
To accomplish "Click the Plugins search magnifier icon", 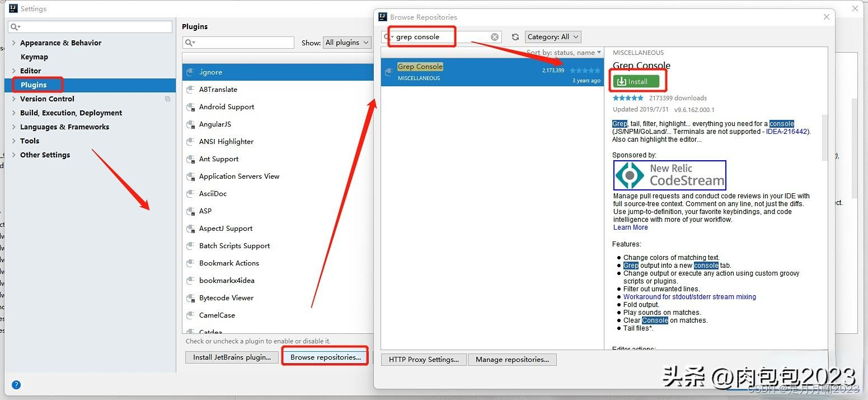I will 190,43.
